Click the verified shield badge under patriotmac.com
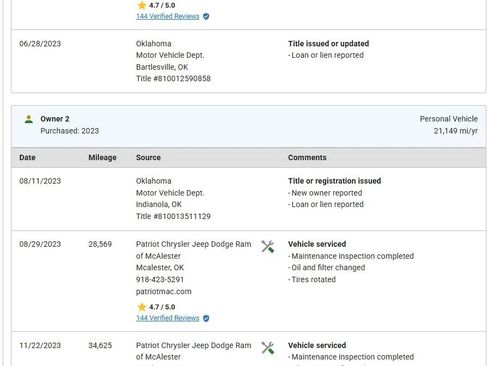This screenshot has width=488, height=366. (206, 318)
